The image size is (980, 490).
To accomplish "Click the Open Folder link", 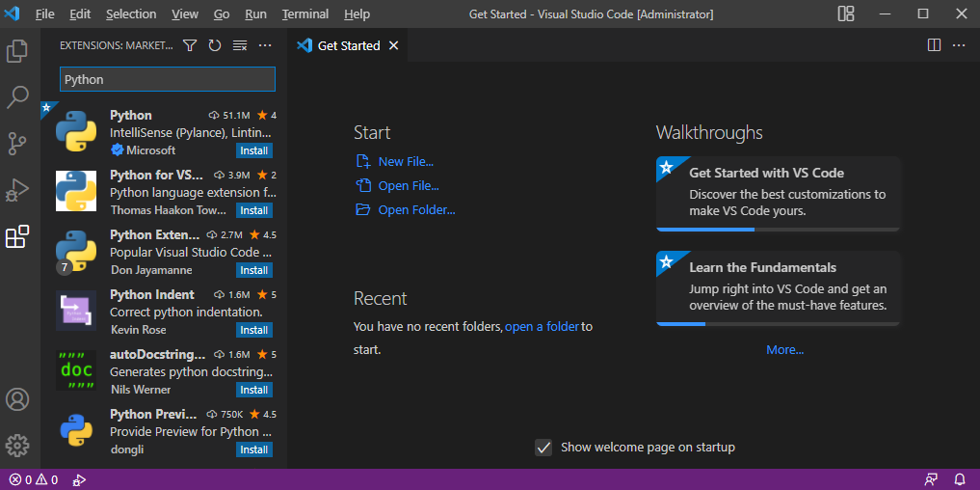I will [x=416, y=209].
